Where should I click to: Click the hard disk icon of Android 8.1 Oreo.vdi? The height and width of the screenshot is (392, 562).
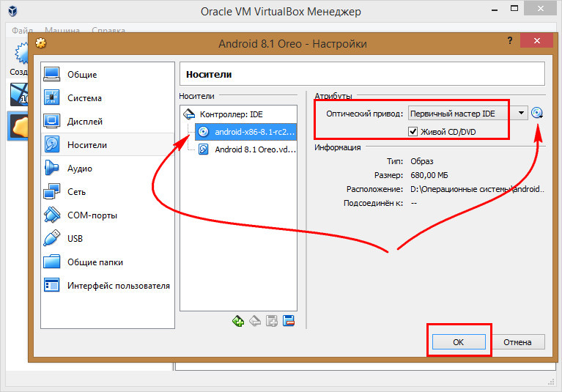coord(204,149)
